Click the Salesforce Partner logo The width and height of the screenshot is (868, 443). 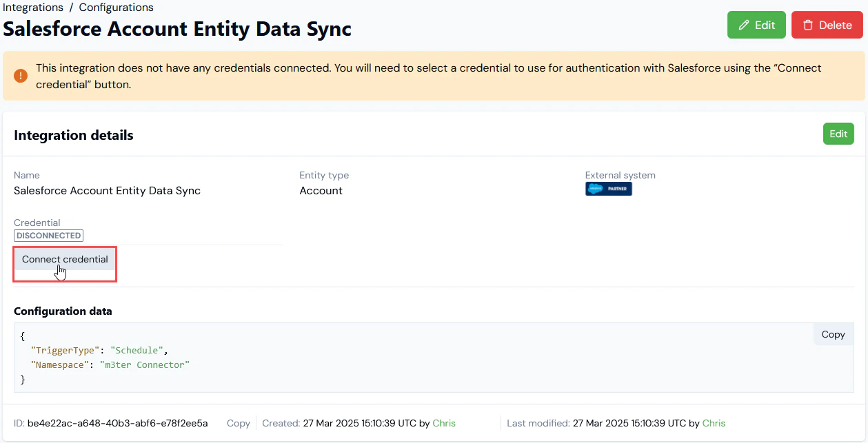(609, 189)
